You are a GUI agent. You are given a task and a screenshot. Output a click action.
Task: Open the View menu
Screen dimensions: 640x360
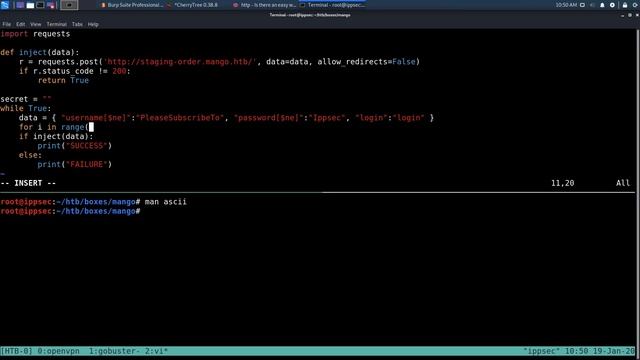pyautogui.click(x=36, y=24)
